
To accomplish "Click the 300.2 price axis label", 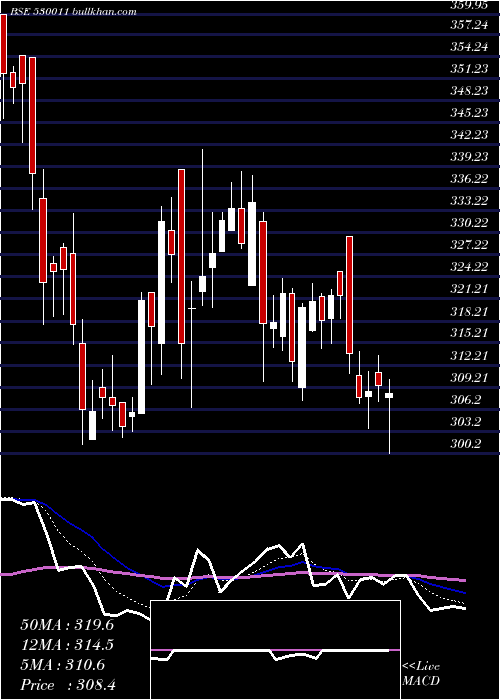I will [x=466, y=444].
